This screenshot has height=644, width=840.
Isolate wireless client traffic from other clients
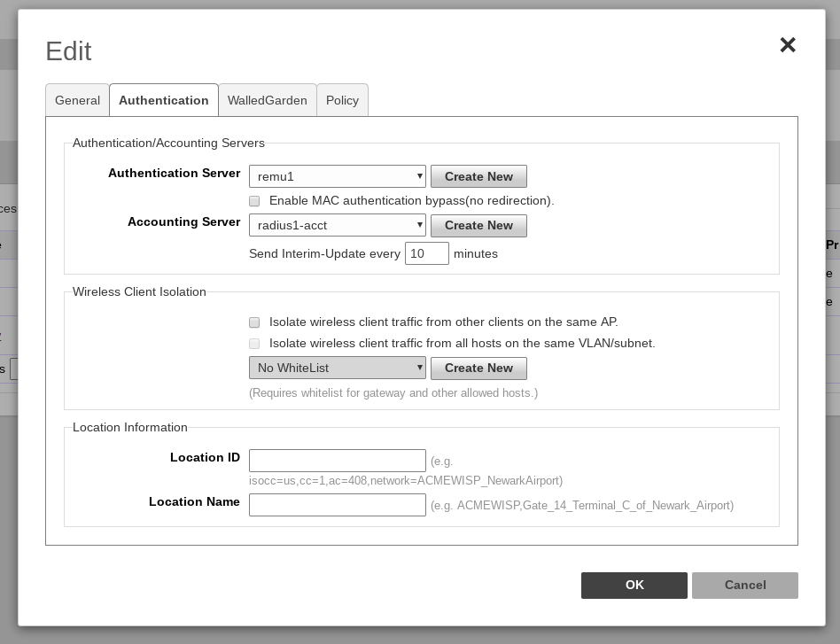[x=254, y=322]
